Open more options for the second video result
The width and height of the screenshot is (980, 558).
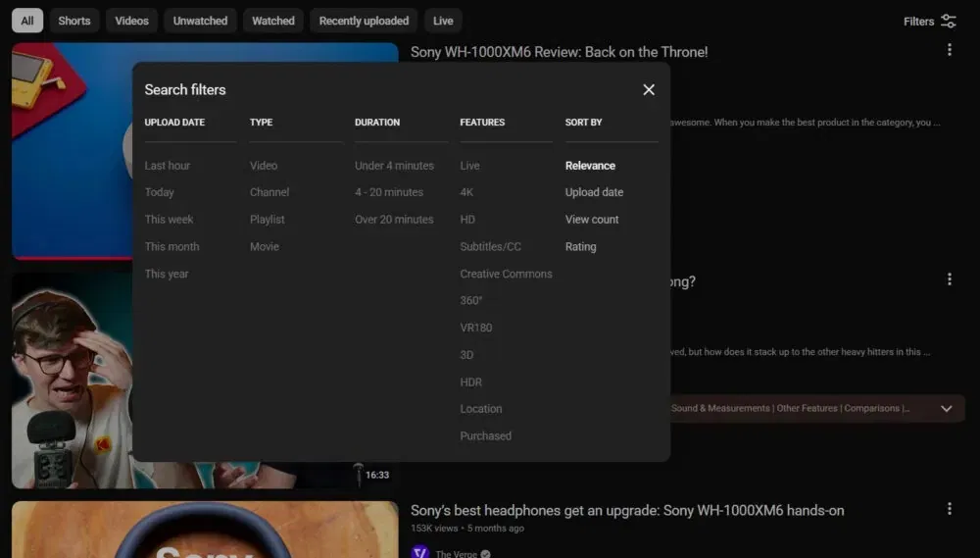(x=950, y=279)
